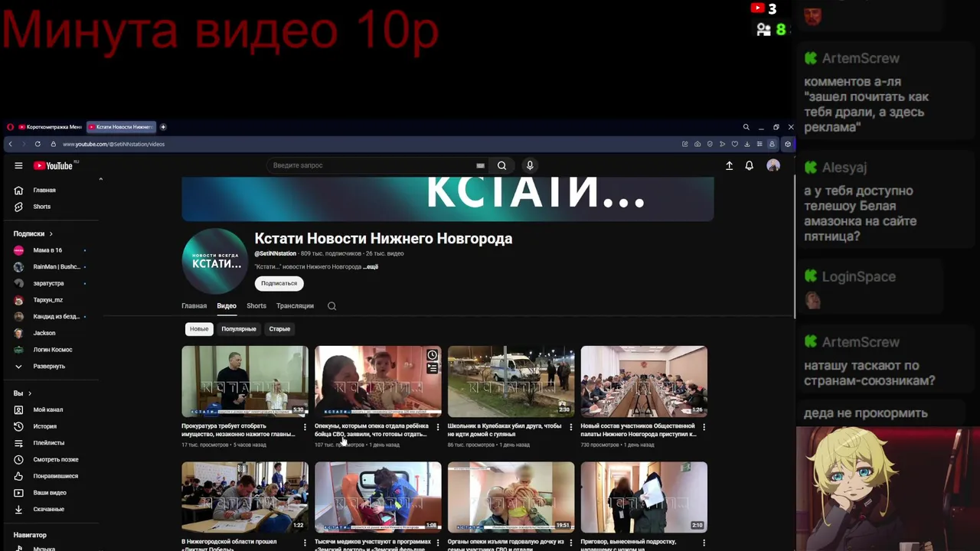The height and width of the screenshot is (551, 980).
Task: Open Мой канал in the sidebar
Action: click(50, 409)
